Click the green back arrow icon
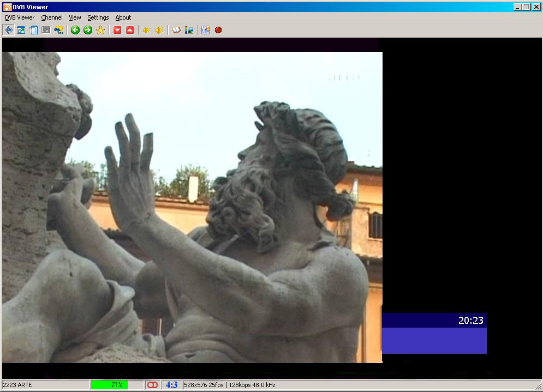Viewport: 543px width, 392px height. pos(75,30)
